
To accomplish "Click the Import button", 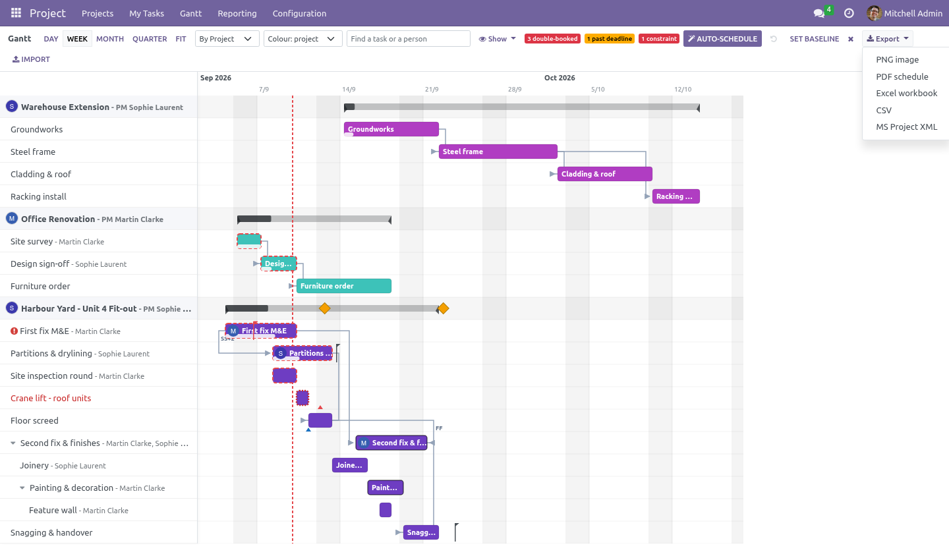I will tap(31, 59).
